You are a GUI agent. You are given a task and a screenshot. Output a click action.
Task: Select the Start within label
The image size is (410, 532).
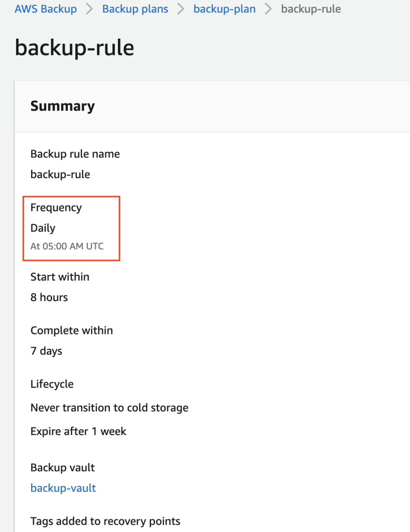pos(60,277)
